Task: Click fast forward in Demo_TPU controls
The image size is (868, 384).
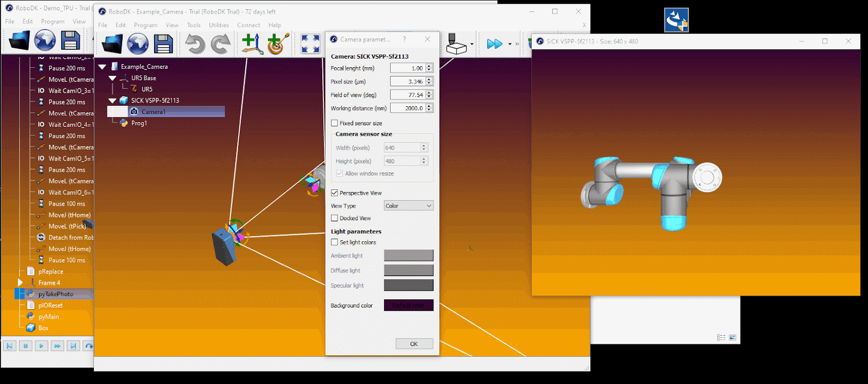Action: (58, 345)
